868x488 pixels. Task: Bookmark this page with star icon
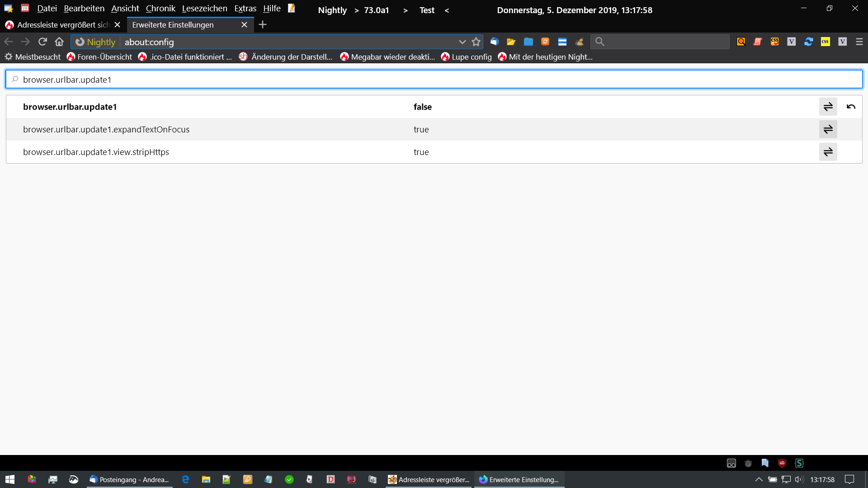click(476, 42)
